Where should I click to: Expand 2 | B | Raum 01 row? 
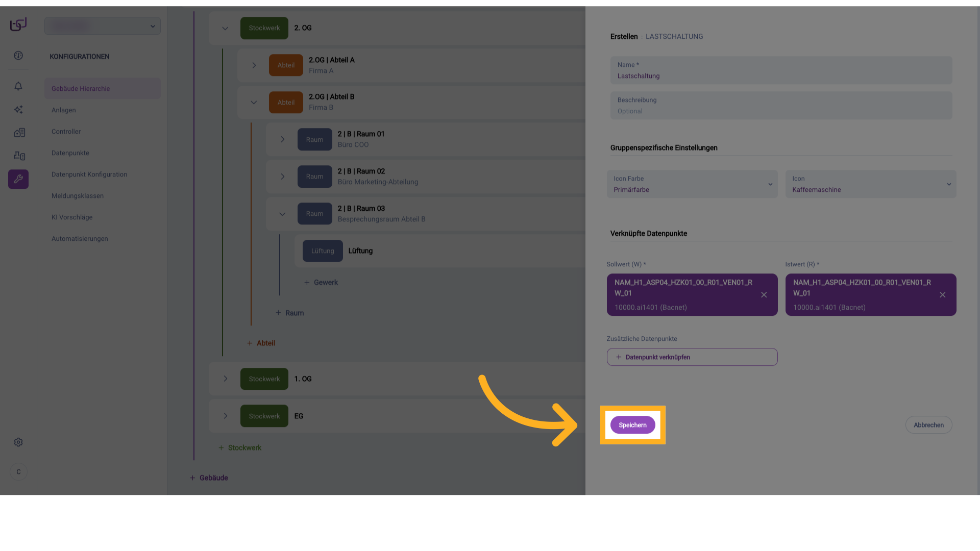pyautogui.click(x=282, y=139)
